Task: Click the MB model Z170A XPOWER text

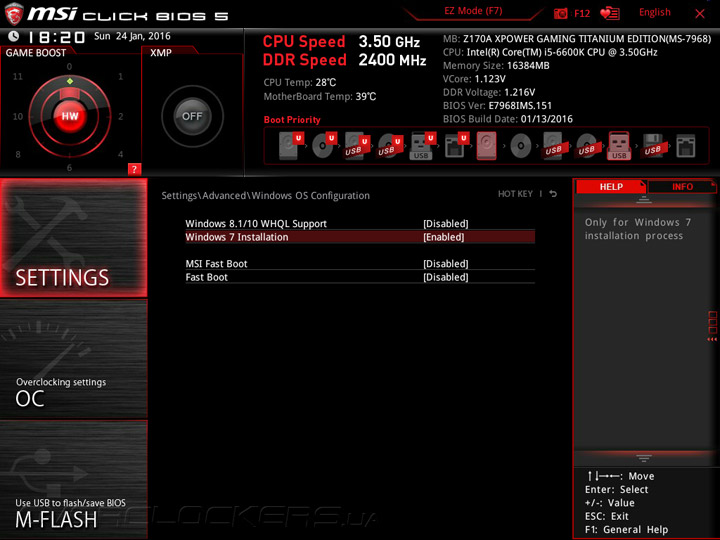Action: click(x=577, y=39)
